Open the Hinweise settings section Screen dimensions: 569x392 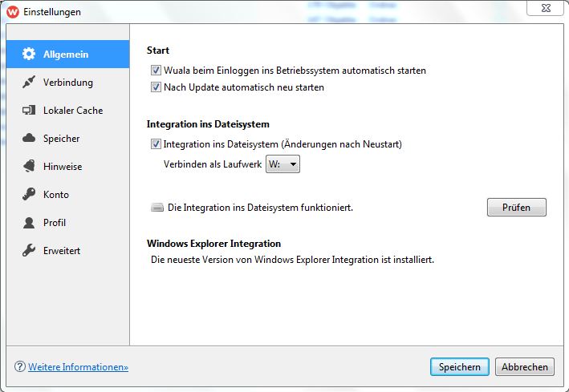coord(68,167)
